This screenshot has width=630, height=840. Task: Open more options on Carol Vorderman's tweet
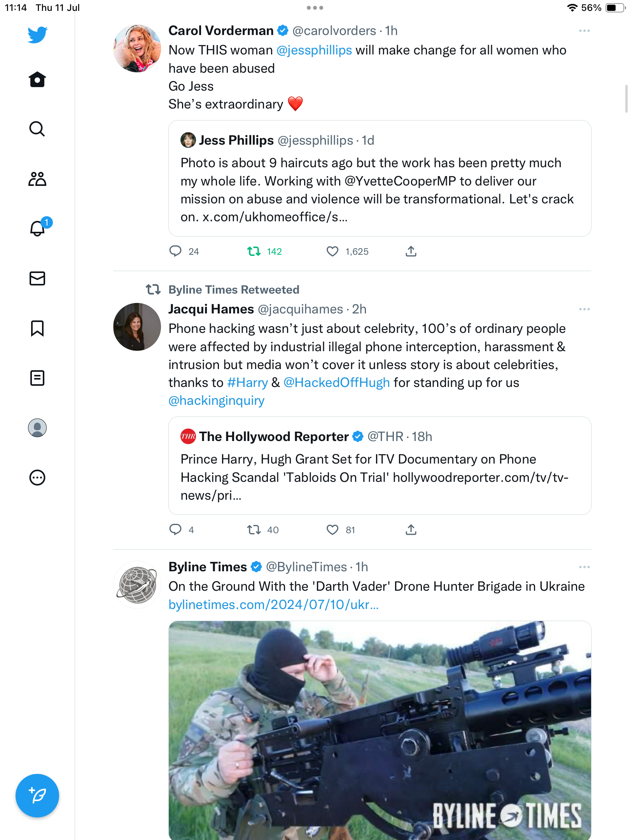coord(584,31)
